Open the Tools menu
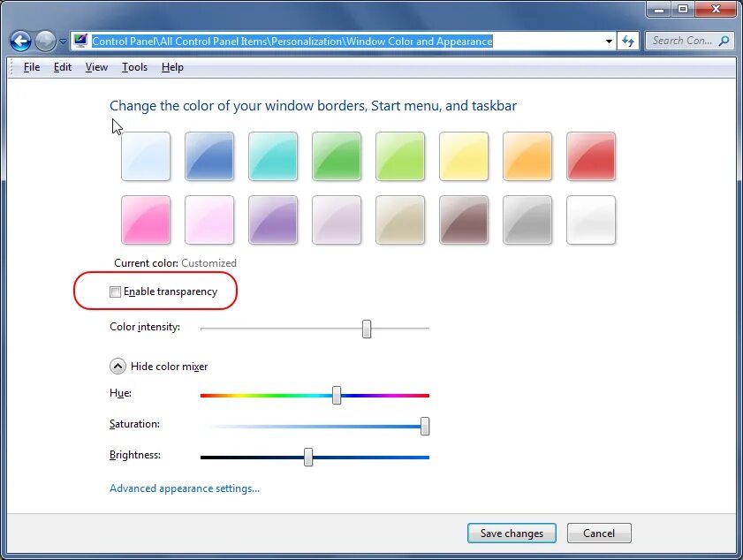Viewport: 743px width, 560px height. coord(134,67)
